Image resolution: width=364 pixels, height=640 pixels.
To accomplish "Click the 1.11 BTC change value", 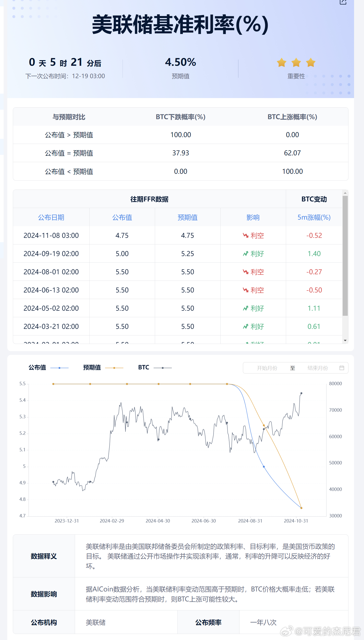I will point(314,308).
